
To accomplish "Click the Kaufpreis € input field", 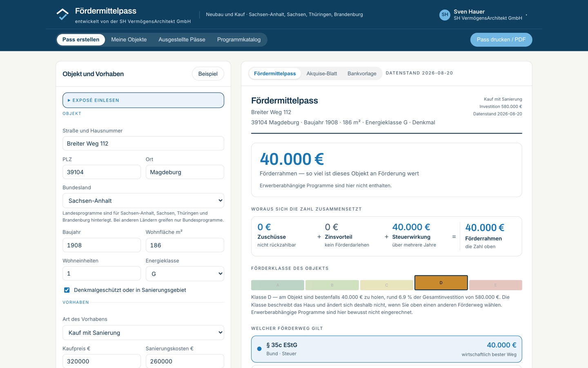I will (102, 361).
